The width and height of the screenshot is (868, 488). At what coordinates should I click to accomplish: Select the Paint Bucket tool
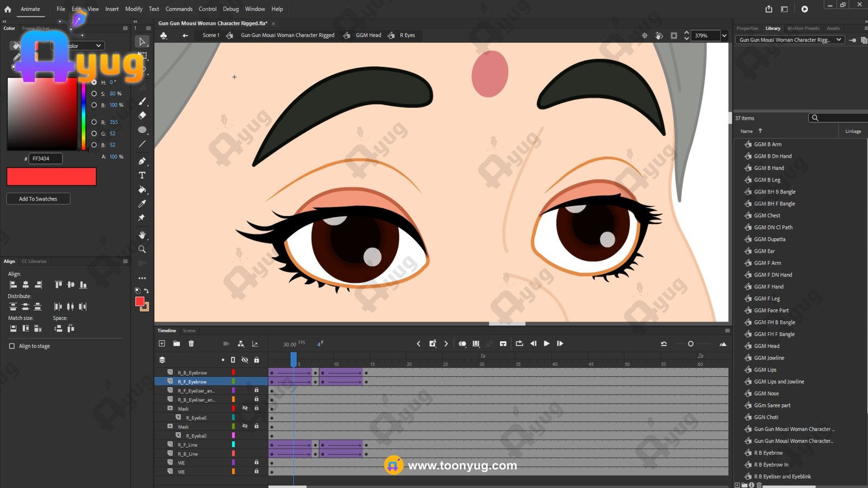(x=142, y=190)
